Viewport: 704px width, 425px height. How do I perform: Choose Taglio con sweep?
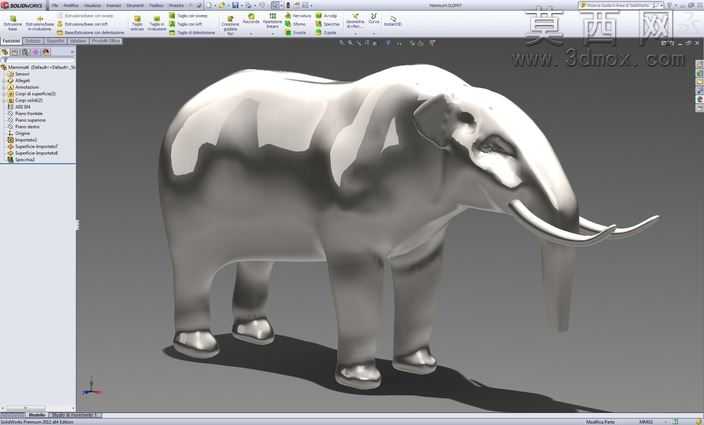click(189, 16)
